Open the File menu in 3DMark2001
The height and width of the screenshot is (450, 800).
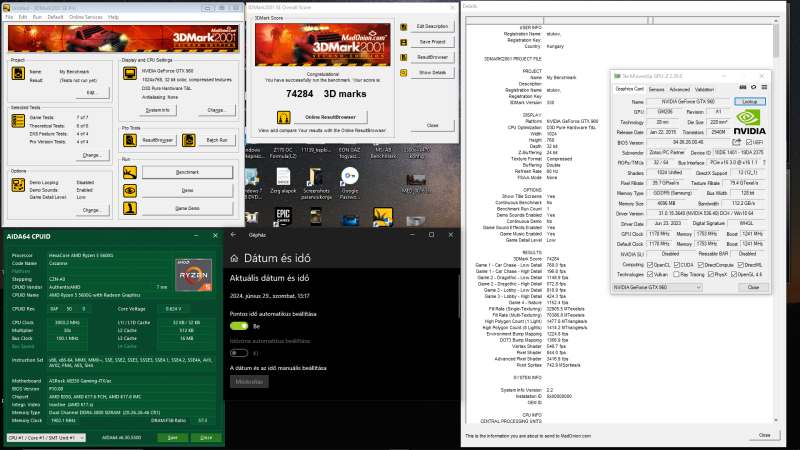coord(9,17)
